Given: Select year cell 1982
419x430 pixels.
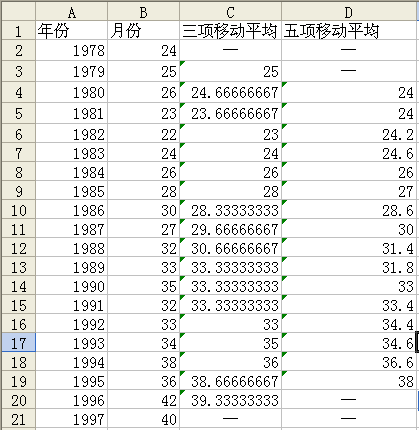Looking at the screenshot, I should (72, 134).
